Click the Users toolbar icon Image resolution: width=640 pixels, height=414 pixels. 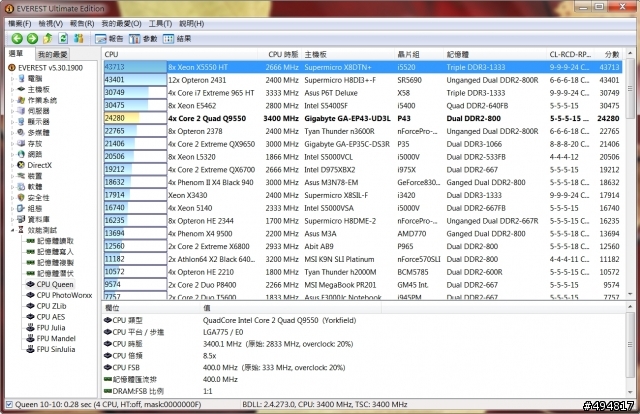(x=78, y=38)
